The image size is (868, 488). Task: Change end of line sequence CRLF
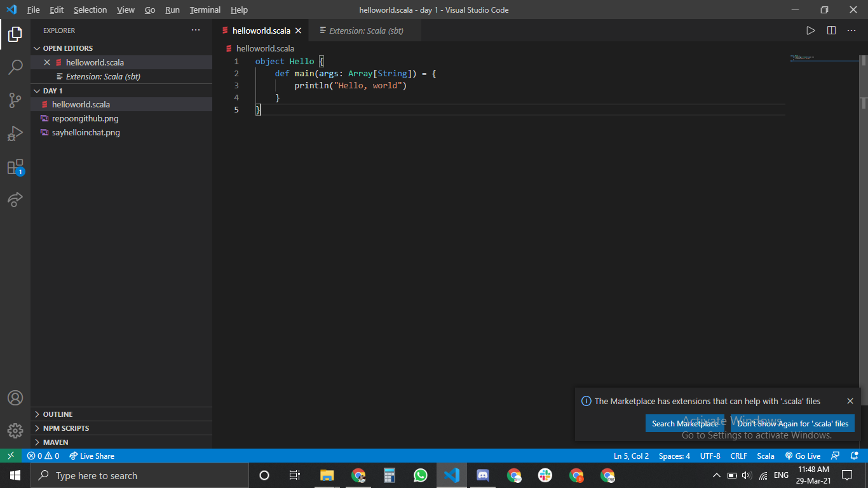pos(738,456)
